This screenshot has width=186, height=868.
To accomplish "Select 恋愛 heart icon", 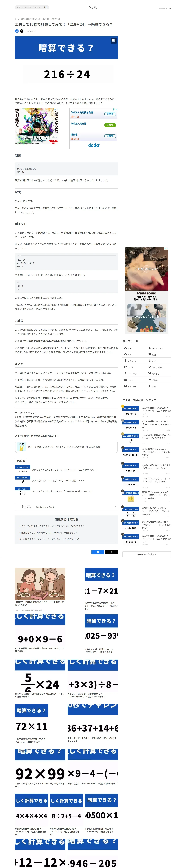I will [x=150, y=354].
